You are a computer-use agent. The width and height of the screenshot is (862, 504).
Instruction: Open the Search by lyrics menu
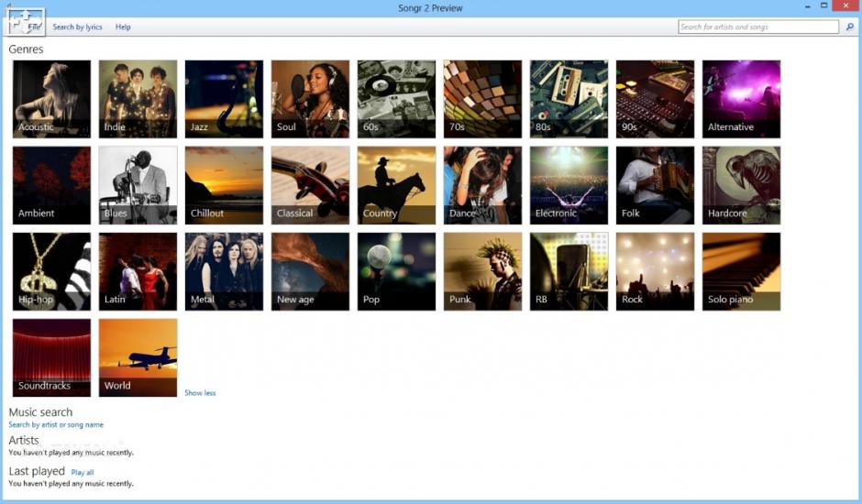(x=78, y=27)
